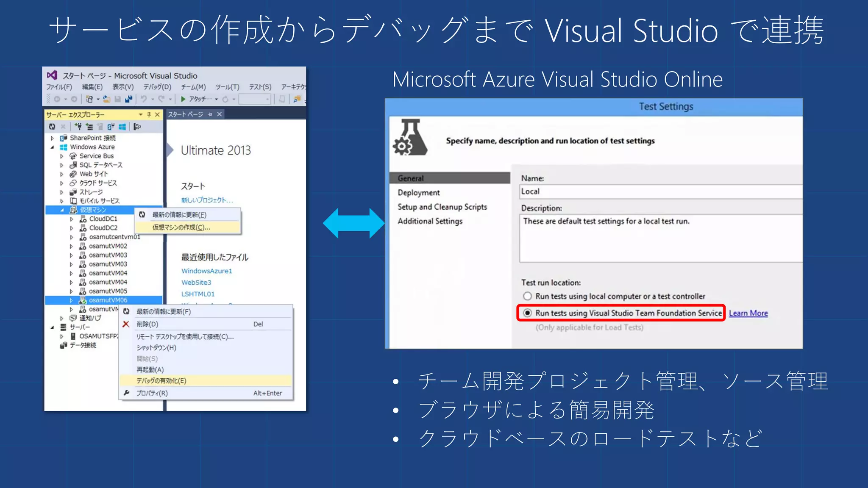Click the Open File toolbar icon
Viewport: 868px width, 488px height.
(107, 99)
